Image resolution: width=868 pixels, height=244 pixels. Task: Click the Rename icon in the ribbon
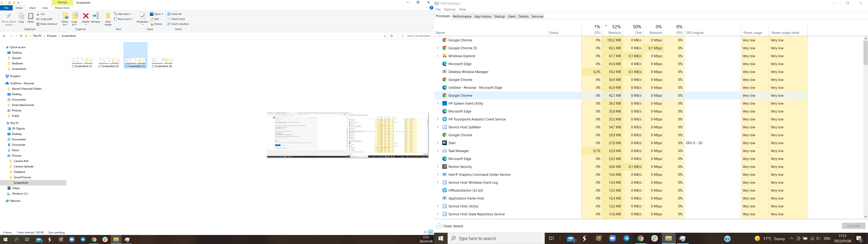point(96,18)
